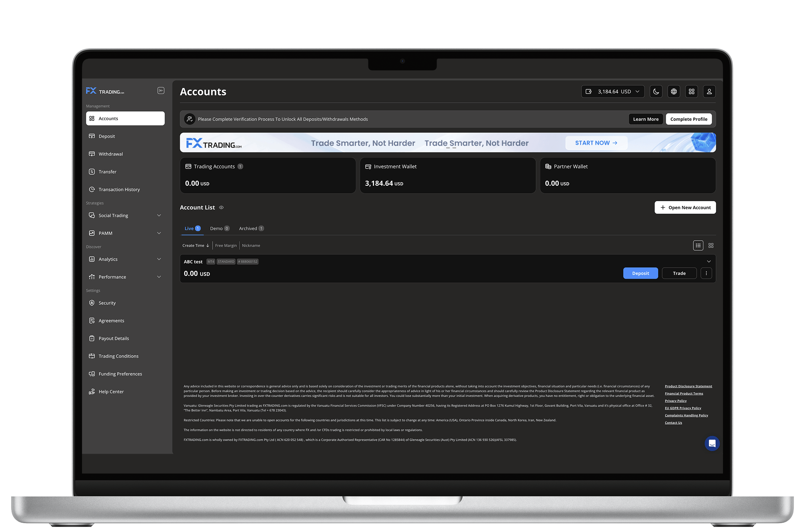Image resolution: width=805 pixels, height=532 pixels.
Task: Open language selector globe icon
Action: 674,92
